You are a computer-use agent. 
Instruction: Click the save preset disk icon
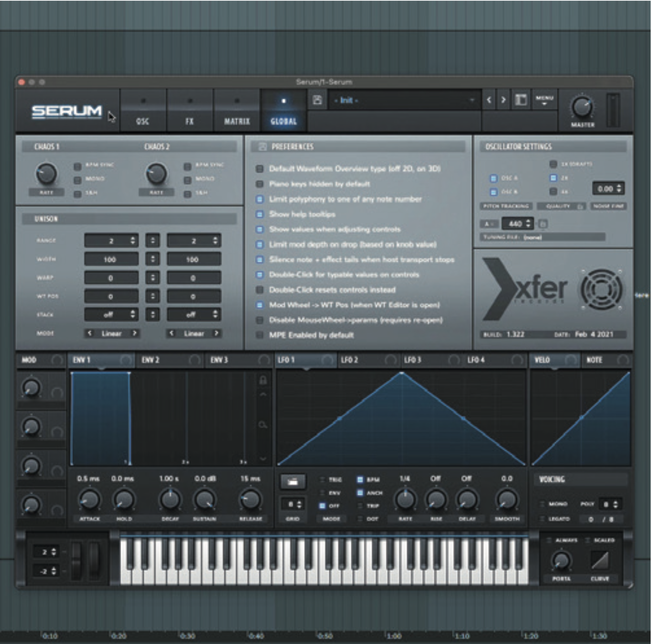pos(317,100)
